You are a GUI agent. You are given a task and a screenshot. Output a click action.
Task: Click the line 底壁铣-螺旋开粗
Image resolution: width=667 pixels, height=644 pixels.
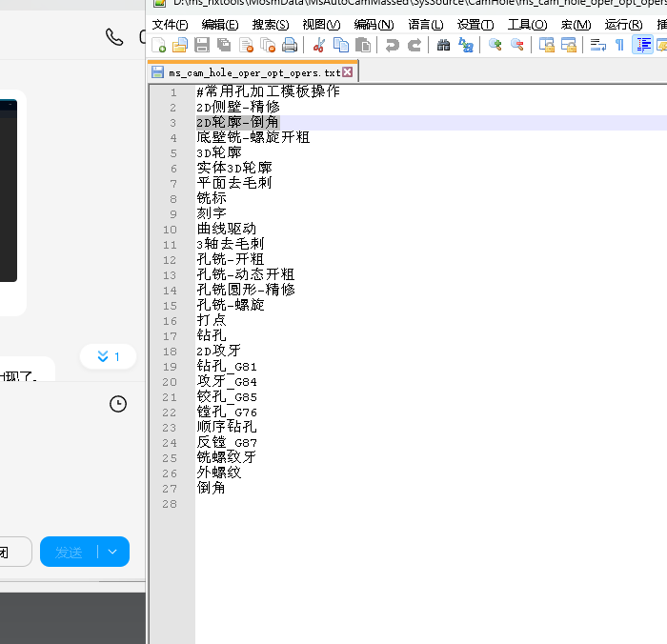click(x=253, y=137)
